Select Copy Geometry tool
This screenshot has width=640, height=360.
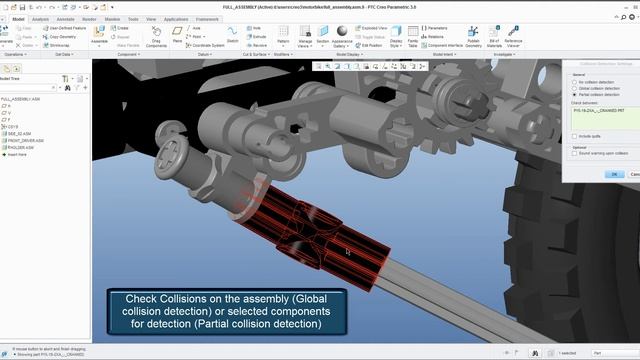pos(59,37)
